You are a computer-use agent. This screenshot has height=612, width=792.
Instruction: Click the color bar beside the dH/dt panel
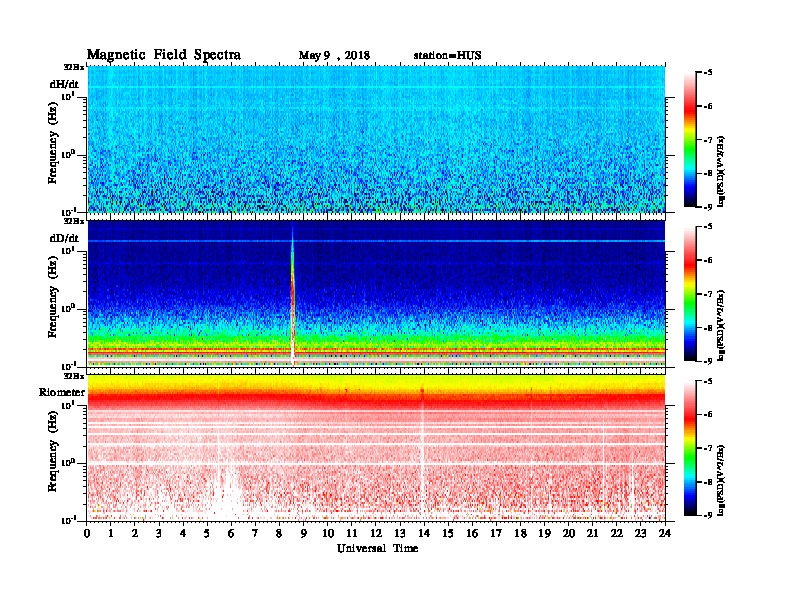click(x=690, y=139)
